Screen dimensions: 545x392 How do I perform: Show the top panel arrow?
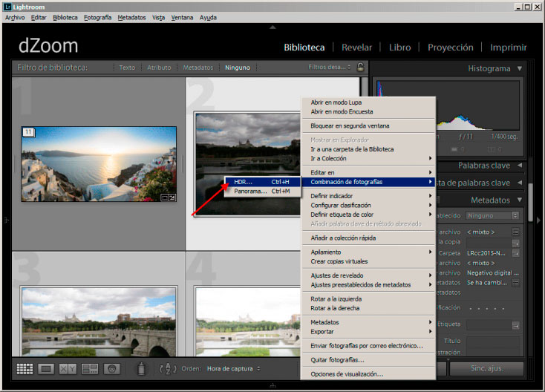point(272,27)
